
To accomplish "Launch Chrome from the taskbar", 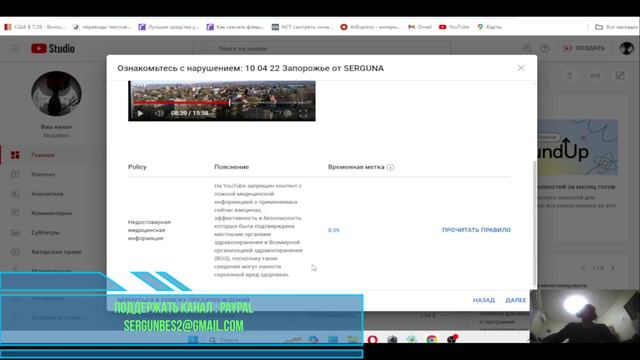I will (431, 339).
